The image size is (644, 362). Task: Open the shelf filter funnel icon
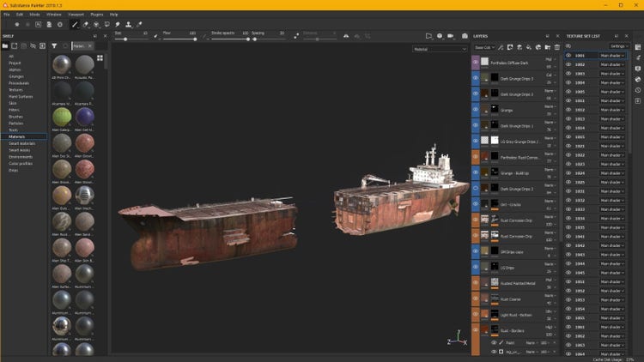pos(54,45)
